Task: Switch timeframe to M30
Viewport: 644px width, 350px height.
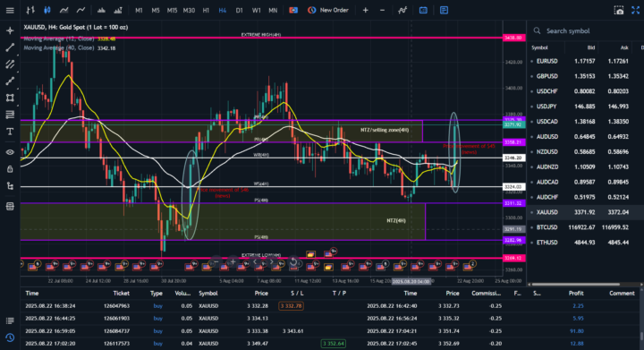Action: coord(189,10)
